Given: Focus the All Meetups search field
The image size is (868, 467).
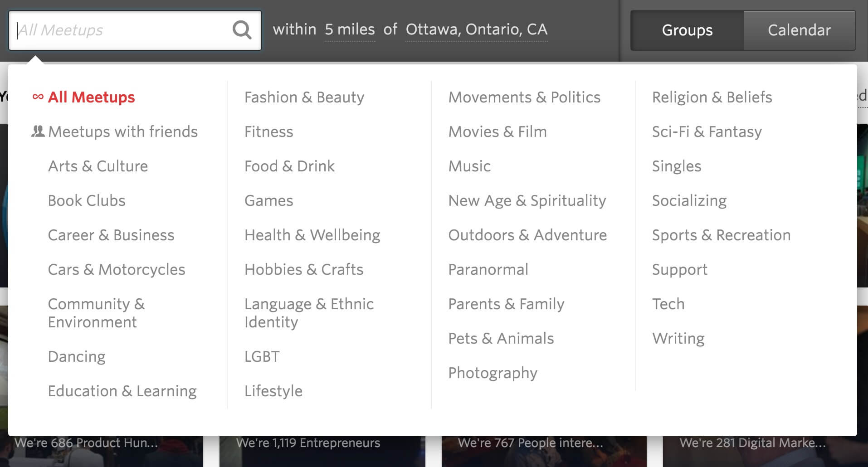Looking at the screenshot, I should coord(122,30).
